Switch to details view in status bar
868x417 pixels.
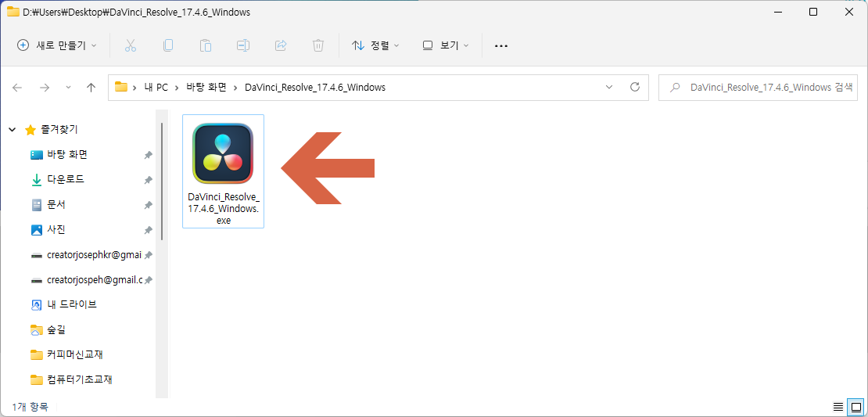pyautogui.click(x=838, y=407)
